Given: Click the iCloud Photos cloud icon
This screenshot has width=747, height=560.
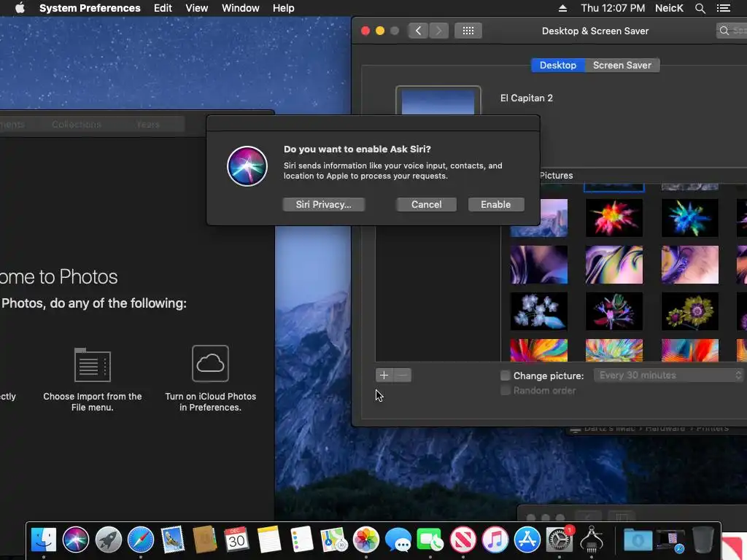Looking at the screenshot, I should pyautogui.click(x=210, y=363).
